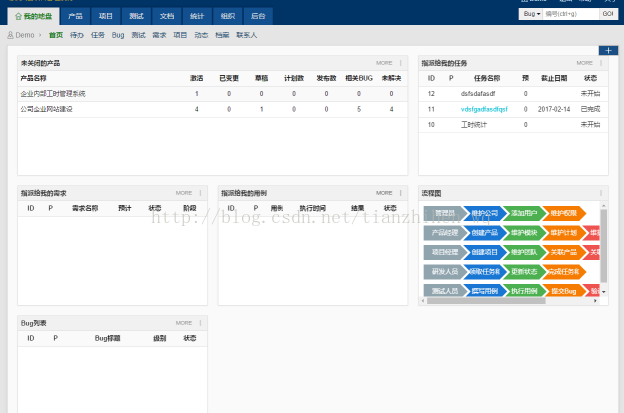
Task: Open task 工时统计
Action: pyautogui.click(x=474, y=125)
